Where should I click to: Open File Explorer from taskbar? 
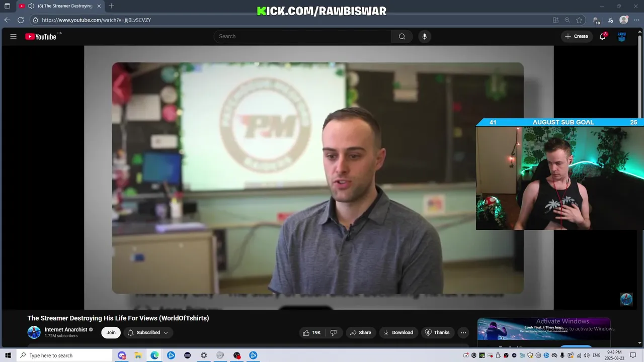[x=138, y=355]
